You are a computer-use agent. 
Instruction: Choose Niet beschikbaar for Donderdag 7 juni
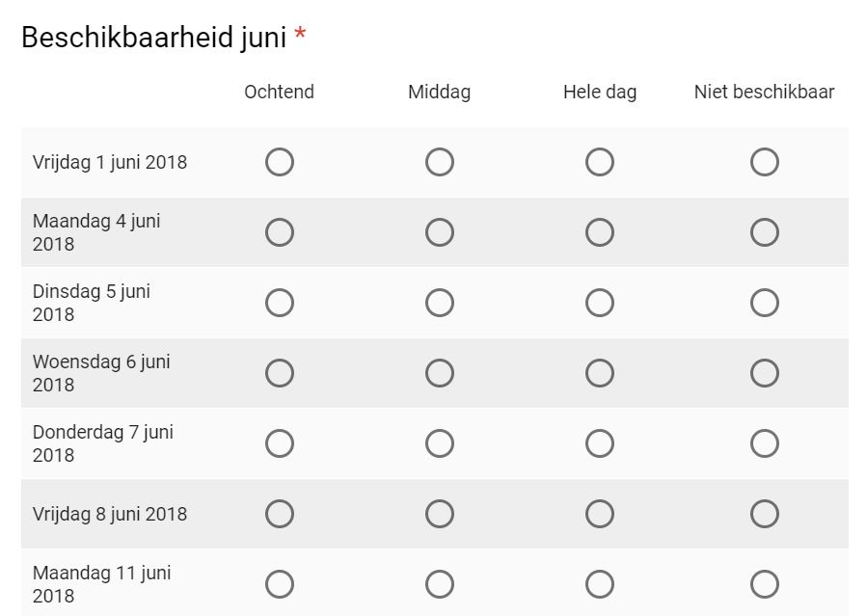(765, 443)
